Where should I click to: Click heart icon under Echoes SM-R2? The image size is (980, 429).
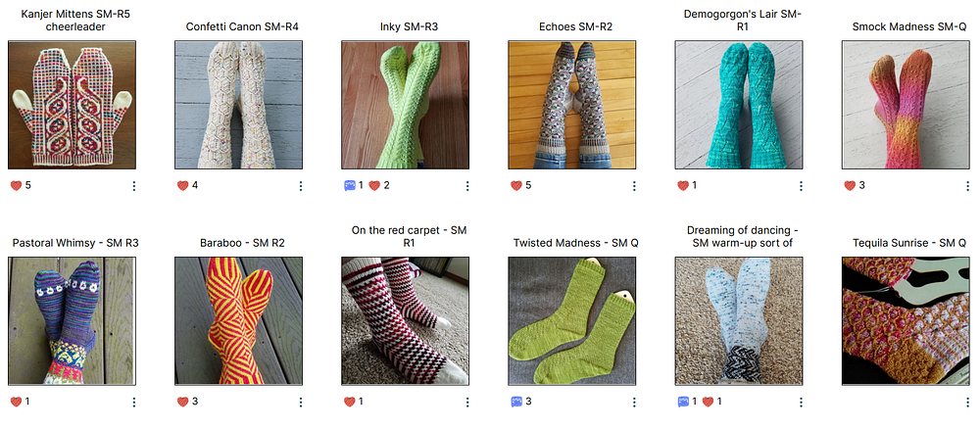tap(516, 185)
